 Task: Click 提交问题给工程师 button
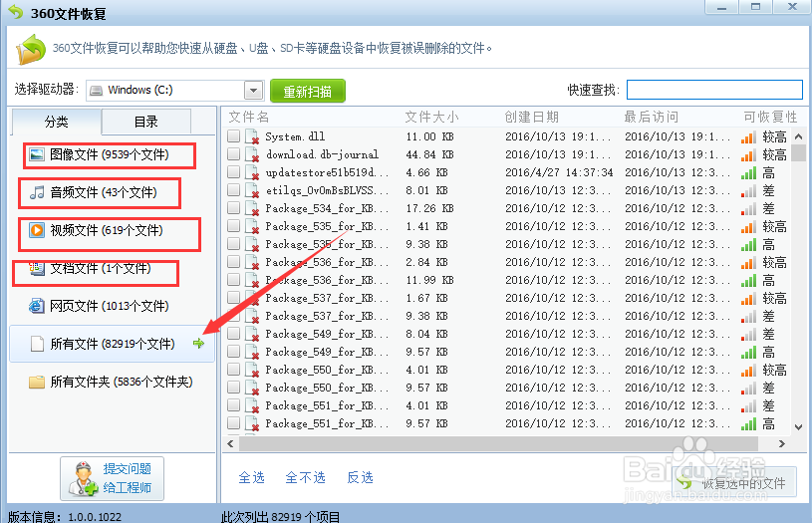(113, 478)
